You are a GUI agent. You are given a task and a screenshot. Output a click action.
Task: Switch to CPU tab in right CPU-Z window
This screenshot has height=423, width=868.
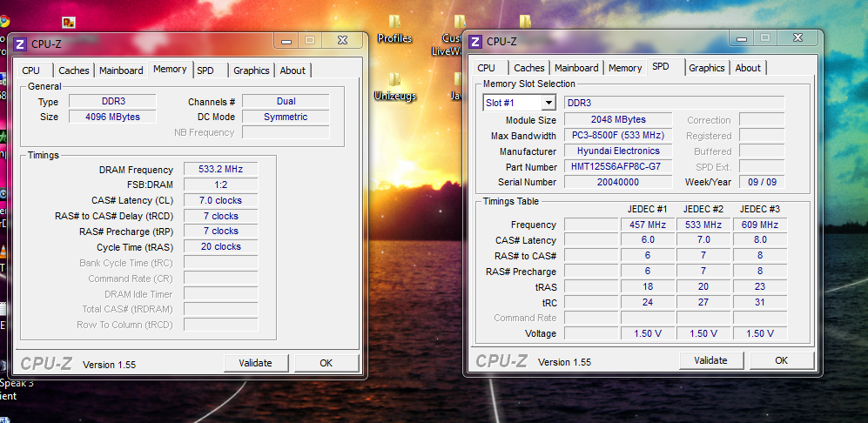486,68
